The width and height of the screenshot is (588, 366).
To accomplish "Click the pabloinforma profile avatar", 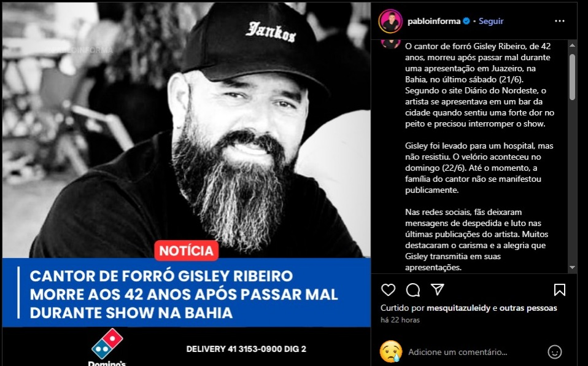I will coord(390,21).
